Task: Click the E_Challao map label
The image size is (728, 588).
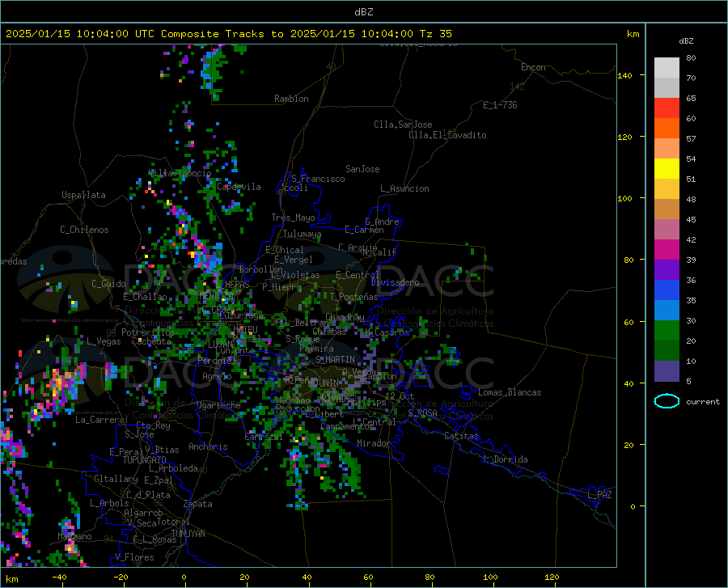Action: click(145, 297)
